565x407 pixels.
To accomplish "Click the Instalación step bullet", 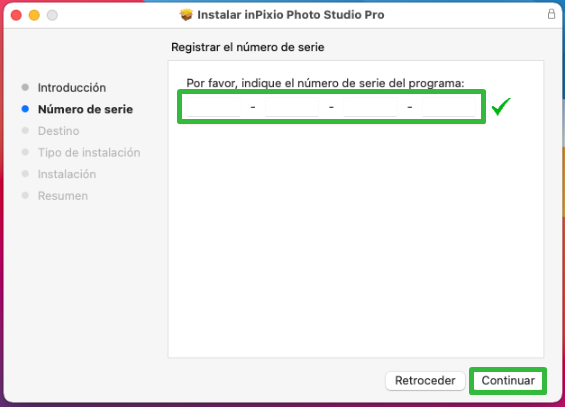I will (25, 174).
